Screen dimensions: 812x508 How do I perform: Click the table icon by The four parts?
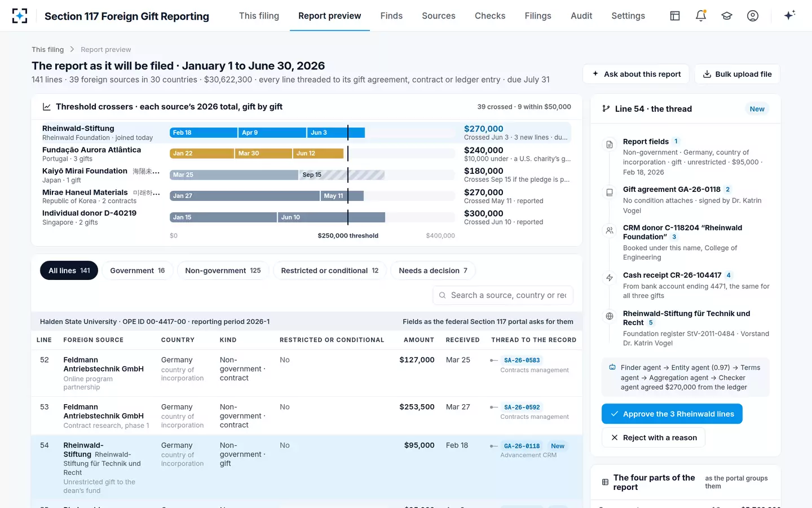coord(605,482)
